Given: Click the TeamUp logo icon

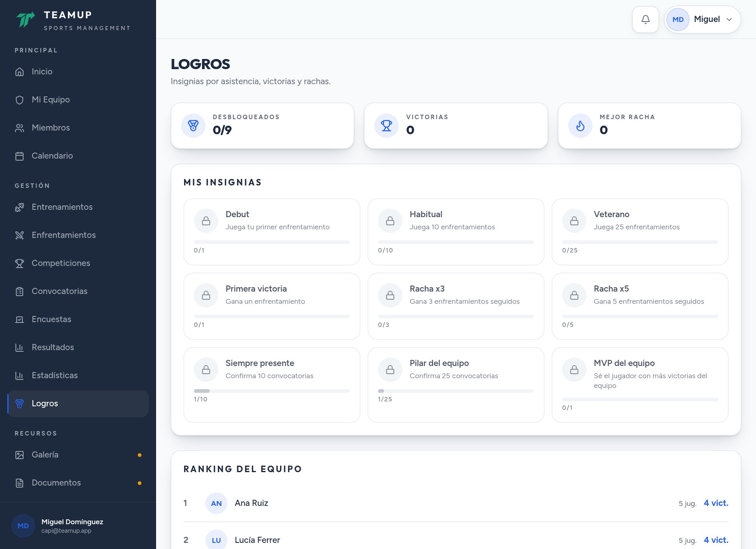Looking at the screenshot, I should 25,20.
